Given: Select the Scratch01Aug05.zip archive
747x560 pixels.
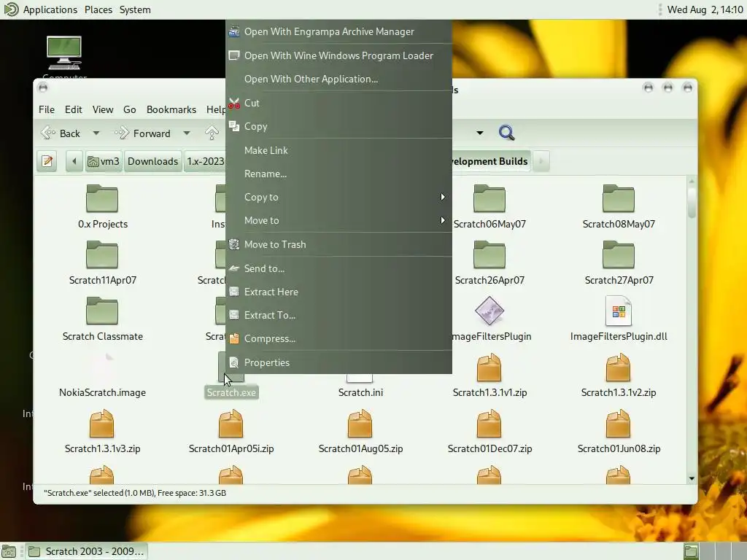Looking at the screenshot, I should (360, 424).
